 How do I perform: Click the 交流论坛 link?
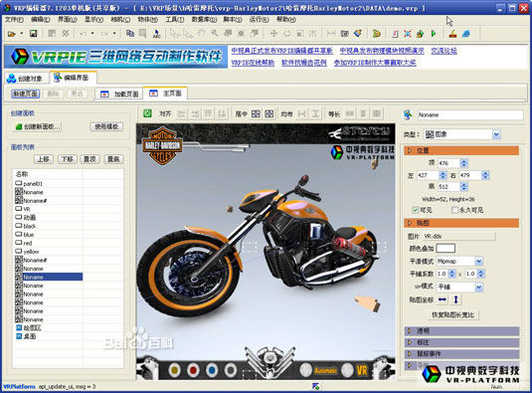[444, 51]
